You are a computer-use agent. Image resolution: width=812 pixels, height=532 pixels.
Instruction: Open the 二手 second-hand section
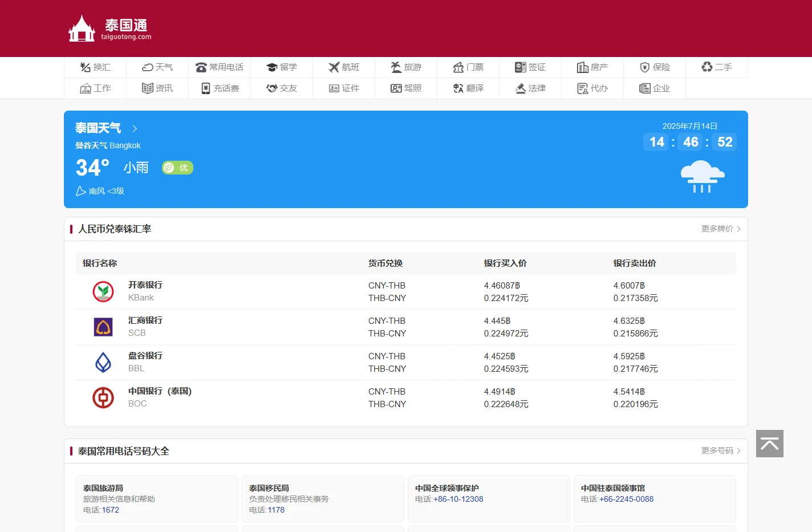[717, 67]
